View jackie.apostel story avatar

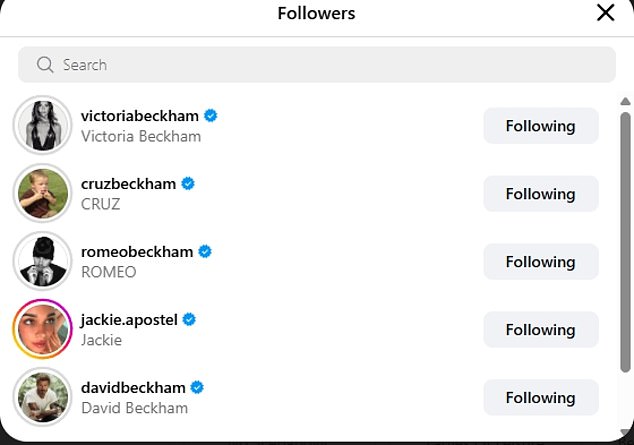pyautogui.click(x=42, y=330)
